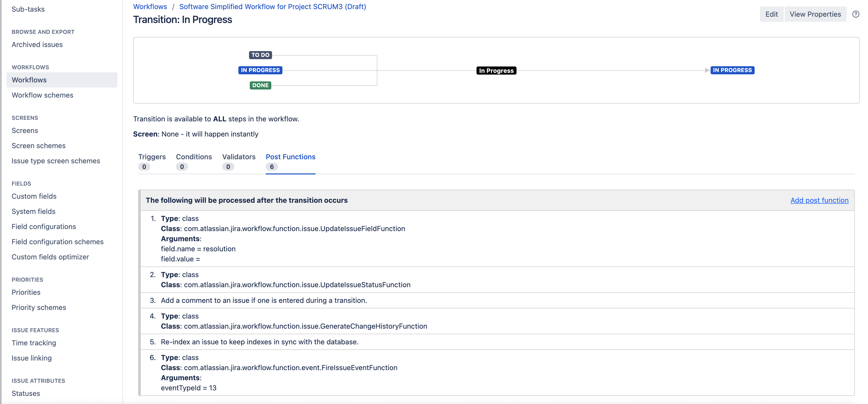
Task: Open Workflow schemes in sidebar
Action: pos(43,95)
